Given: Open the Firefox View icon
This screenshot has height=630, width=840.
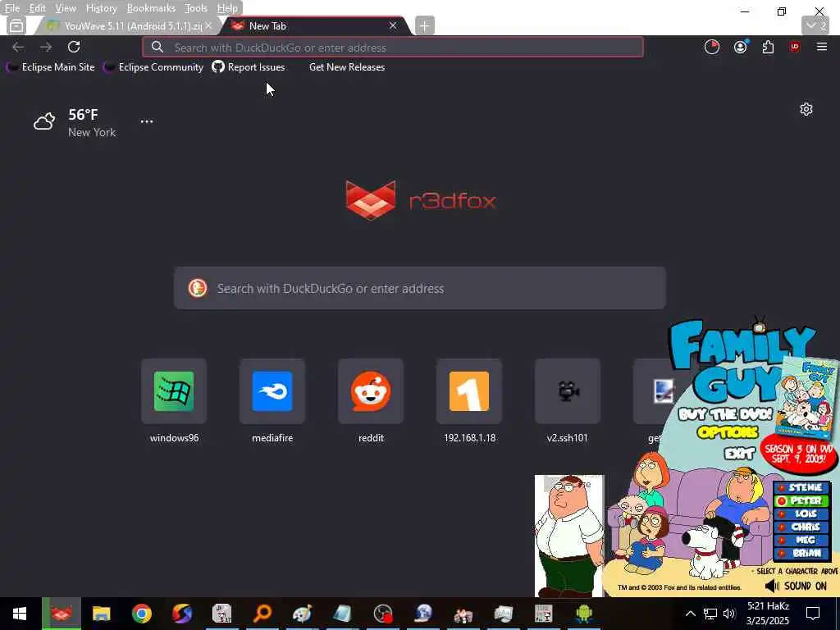Looking at the screenshot, I should coord(16,25).
